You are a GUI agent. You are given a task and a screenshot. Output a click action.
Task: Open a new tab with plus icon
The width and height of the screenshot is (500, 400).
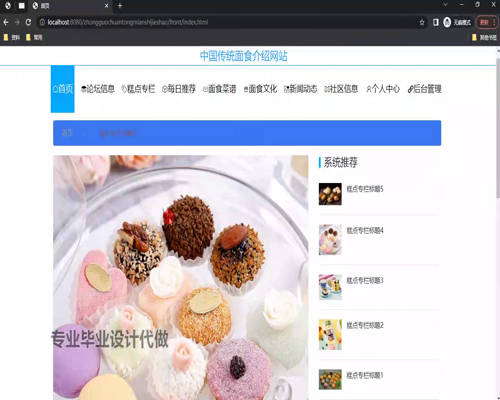(x=120, y=6)
